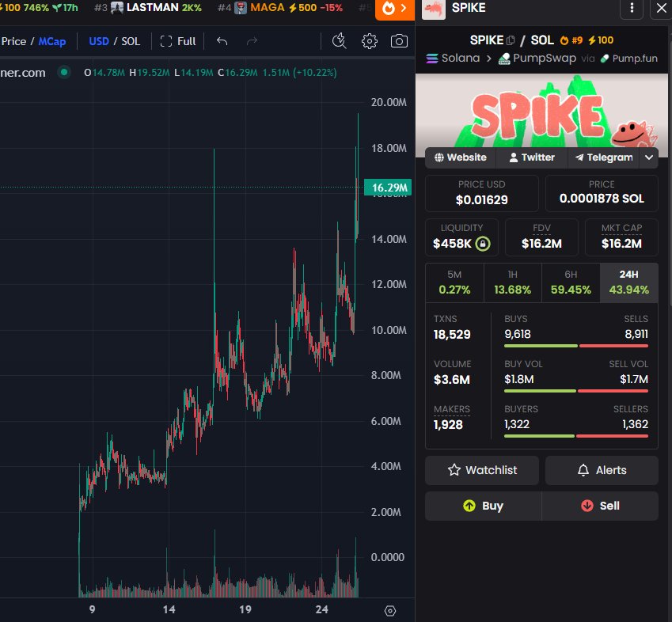Click the Pump.fun pill icon
The image size is (672, 622).
[x=604, y=59]
